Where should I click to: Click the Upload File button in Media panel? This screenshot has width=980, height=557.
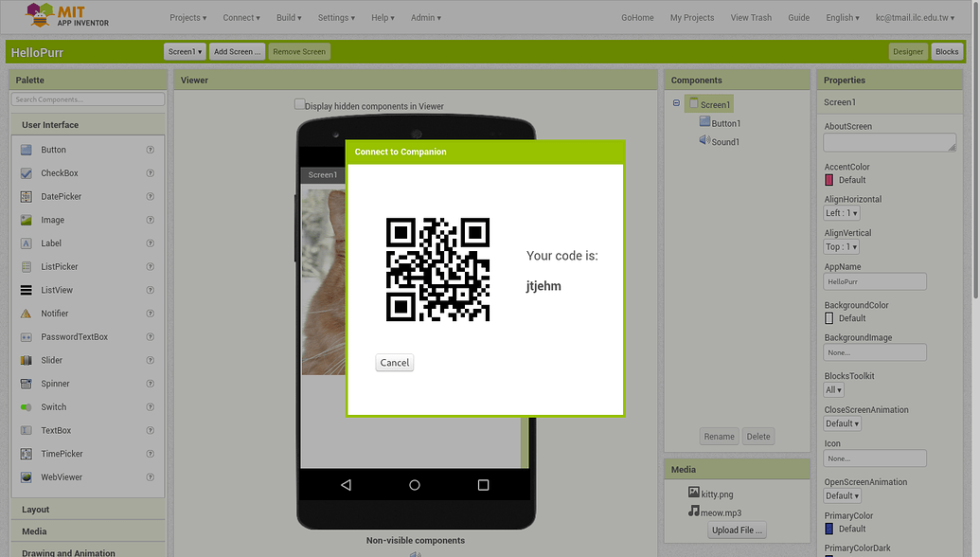point(737,530)
